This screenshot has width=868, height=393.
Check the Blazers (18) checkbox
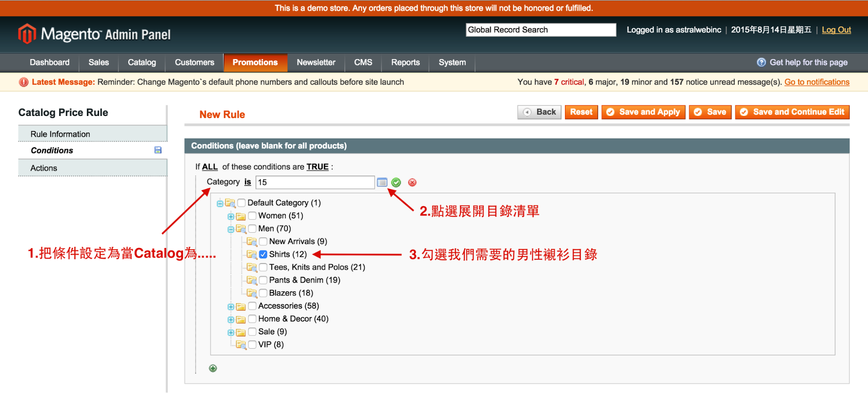click(263, 293)
